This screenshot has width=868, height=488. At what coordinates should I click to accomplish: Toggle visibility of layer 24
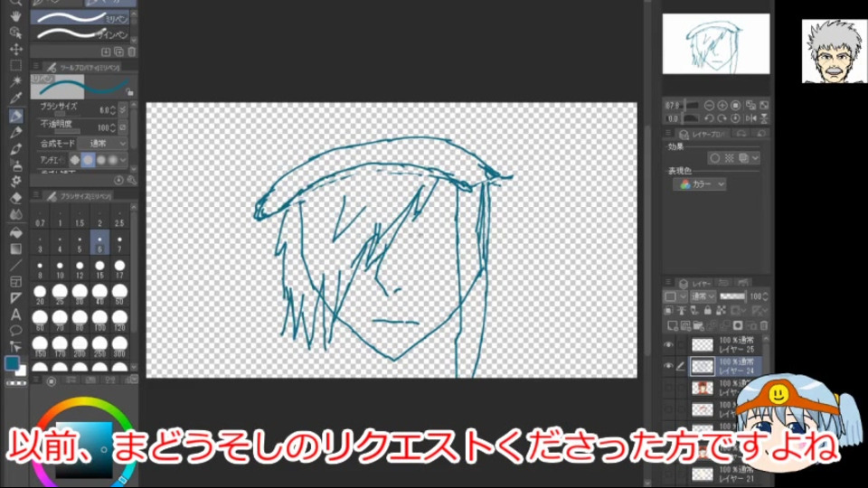click(x=669, y=366)
